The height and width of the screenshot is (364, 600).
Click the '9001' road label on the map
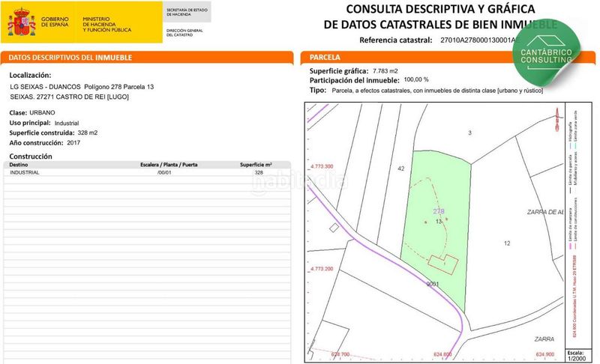coord(433,284)
